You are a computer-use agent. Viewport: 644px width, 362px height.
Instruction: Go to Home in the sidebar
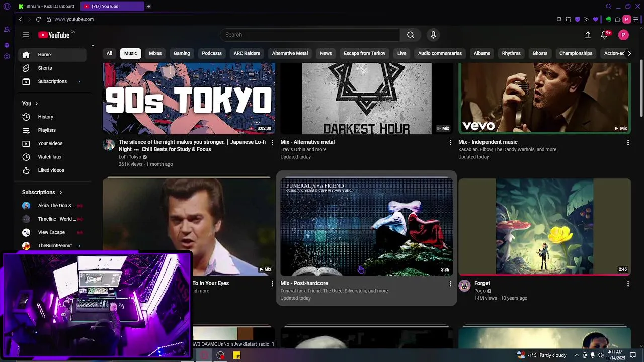(53, 55)
